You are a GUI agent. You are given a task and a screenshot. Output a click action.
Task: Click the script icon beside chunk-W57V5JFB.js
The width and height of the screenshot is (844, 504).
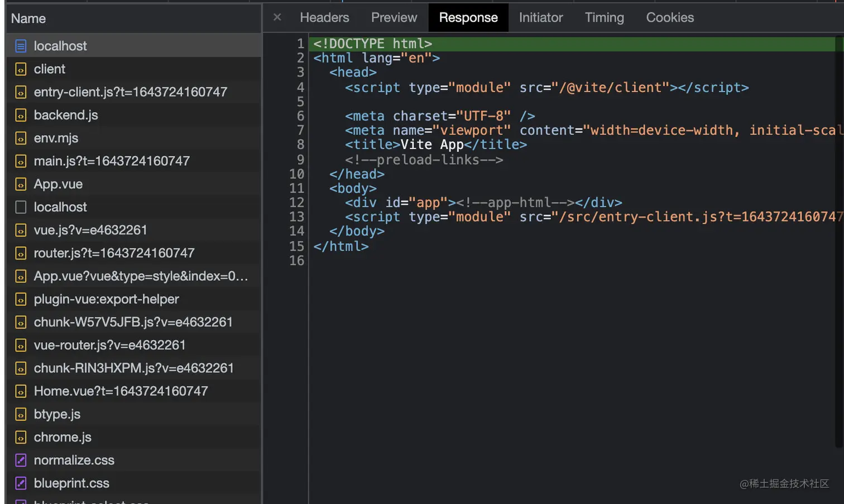21,322
